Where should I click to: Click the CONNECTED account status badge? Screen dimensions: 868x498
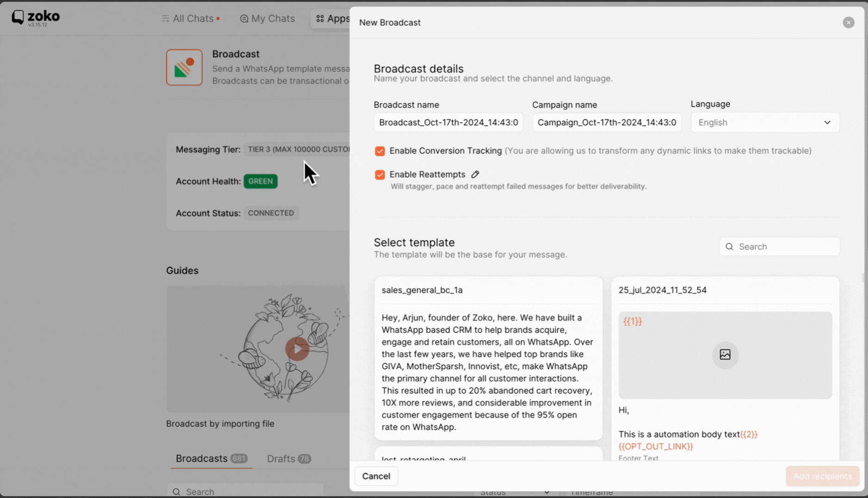[271, 213]
